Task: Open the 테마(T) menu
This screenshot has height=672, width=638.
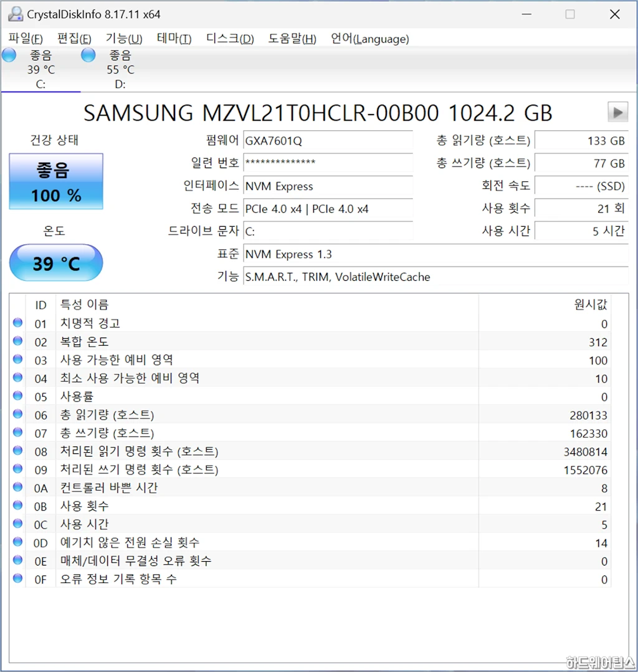Action: (x=174, y=39)
